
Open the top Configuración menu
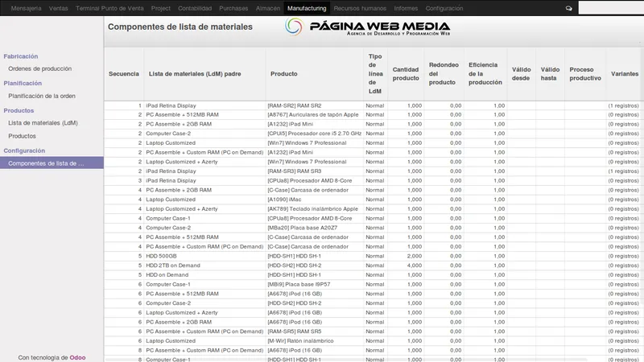pos(444,8)
